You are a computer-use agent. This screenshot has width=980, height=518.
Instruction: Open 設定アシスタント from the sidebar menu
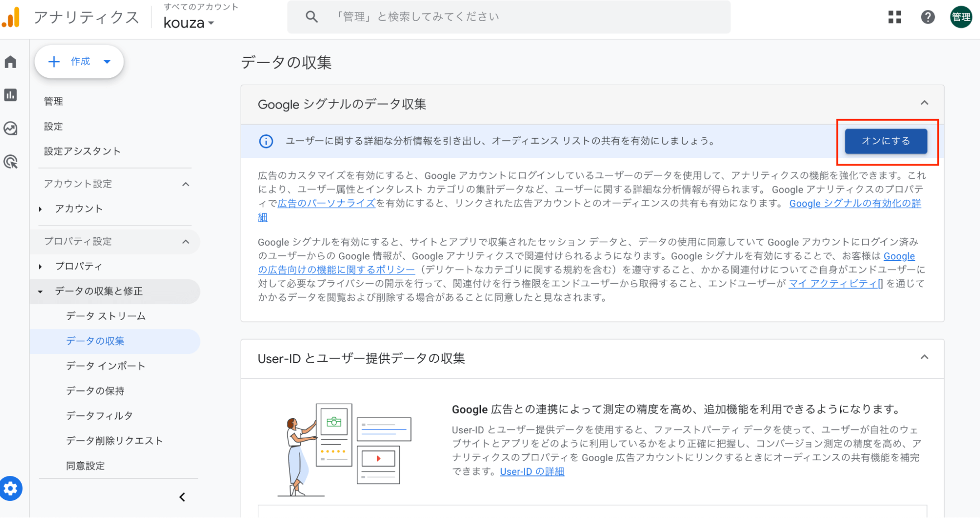[81, 151]
